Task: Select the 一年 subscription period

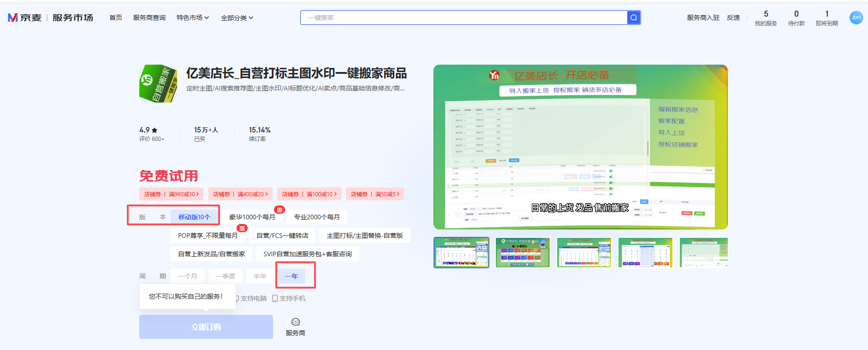Action: (x=291, y=276)
